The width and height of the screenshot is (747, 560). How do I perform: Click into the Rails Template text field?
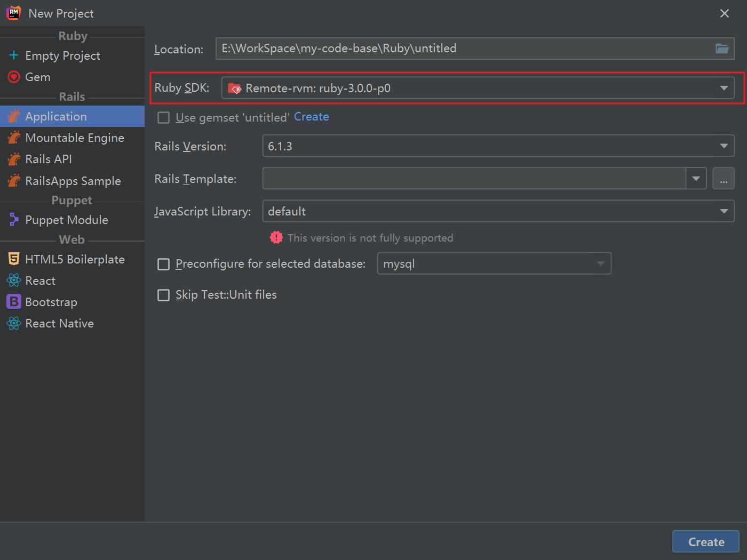pos(474,178)
